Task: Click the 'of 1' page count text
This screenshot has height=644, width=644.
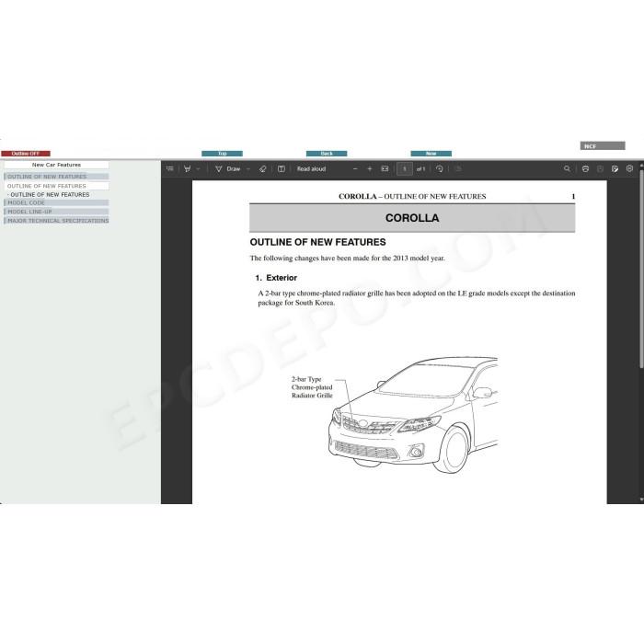Action: 421,168
